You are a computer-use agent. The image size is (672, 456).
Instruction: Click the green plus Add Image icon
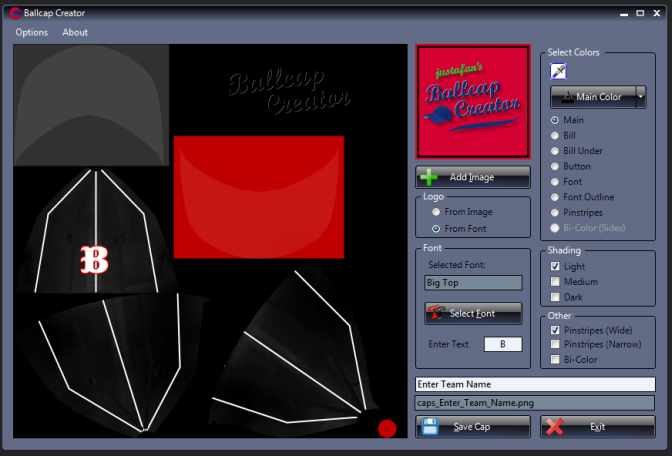pyautogui.click(x=430, y=177)
